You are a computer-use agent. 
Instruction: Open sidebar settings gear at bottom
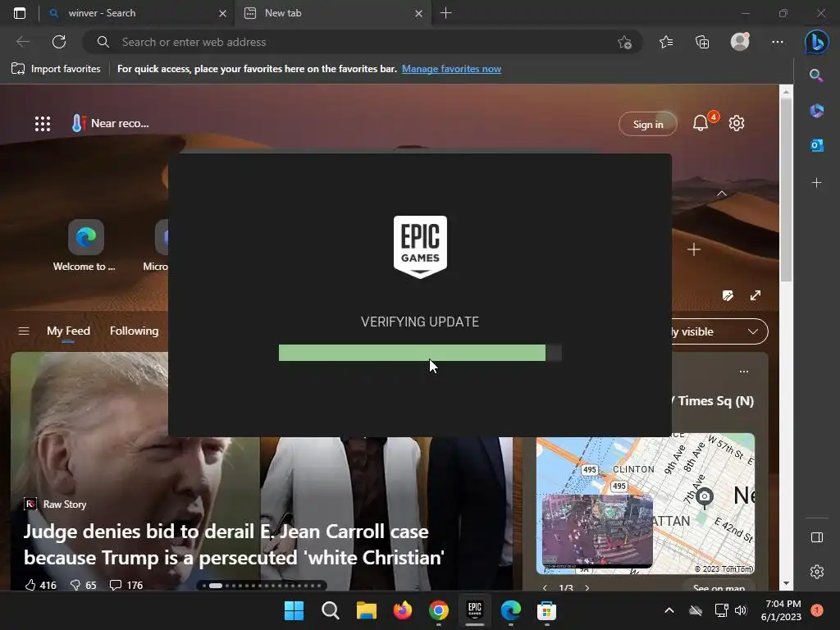pos(816,572)
